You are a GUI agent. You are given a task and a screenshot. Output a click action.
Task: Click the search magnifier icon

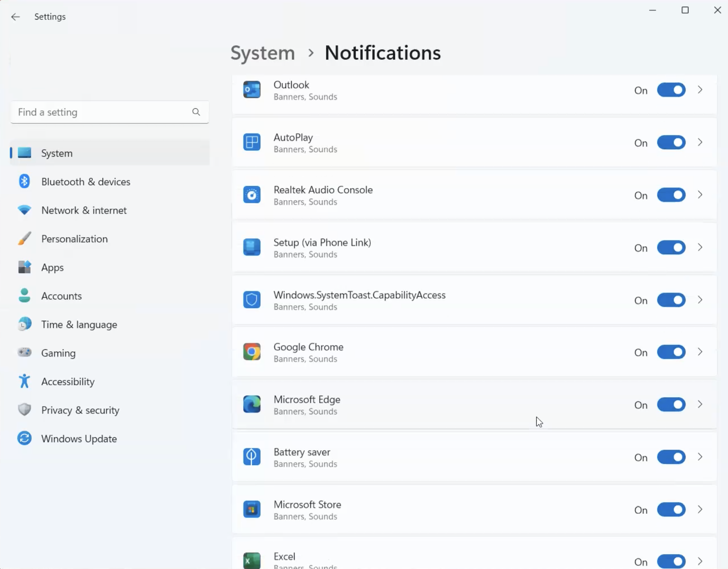(x=196, y=112)
